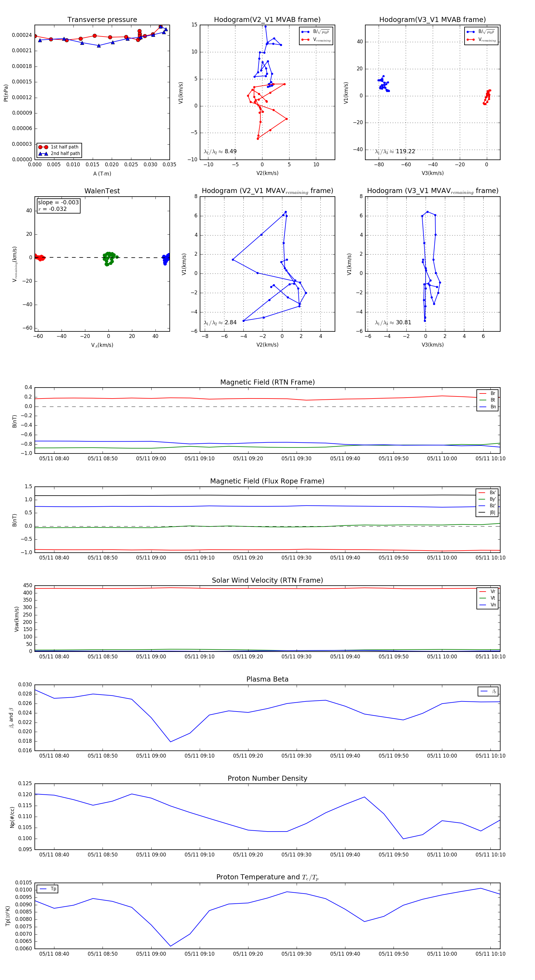Select the 'Bt' legend entry
Viewport: 535px width, 980px height.
(x=488, y=400)
